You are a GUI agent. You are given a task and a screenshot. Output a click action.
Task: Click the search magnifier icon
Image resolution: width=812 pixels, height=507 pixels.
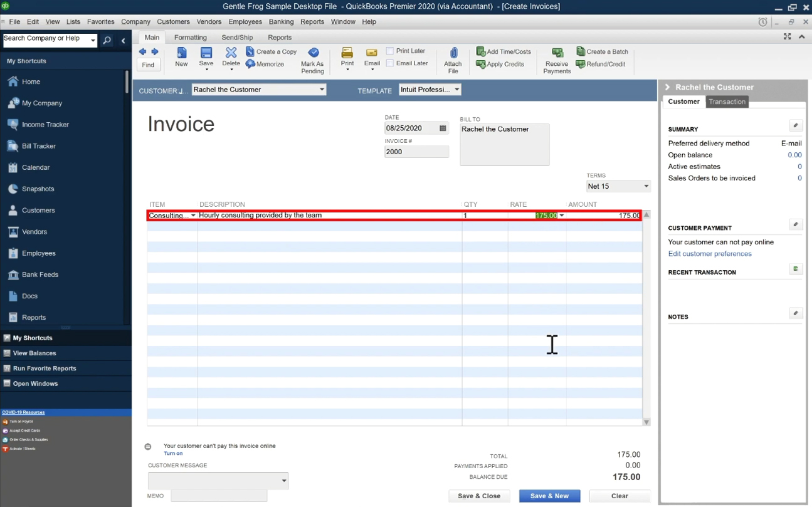pos(107,41)
